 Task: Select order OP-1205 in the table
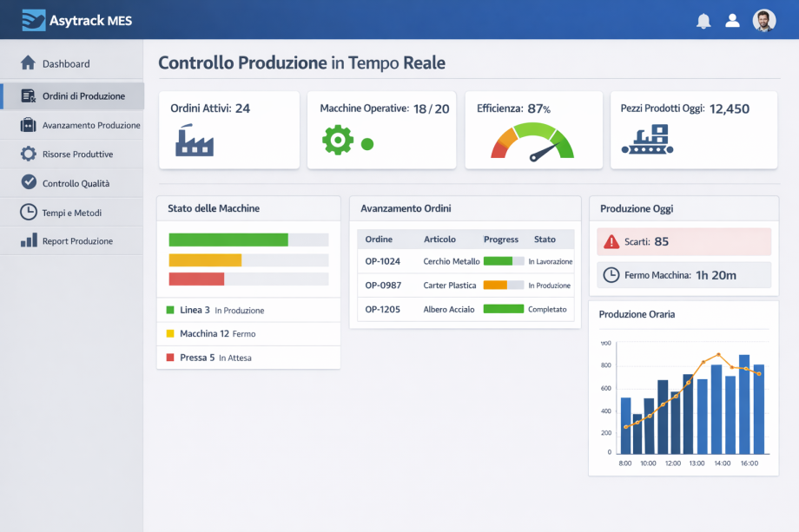(x=466, y=309)
